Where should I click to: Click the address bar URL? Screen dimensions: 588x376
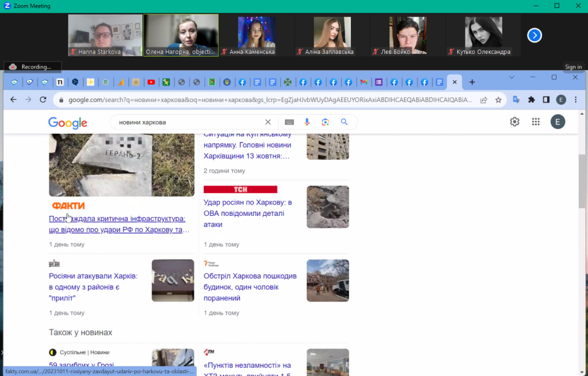click(270, 100)
